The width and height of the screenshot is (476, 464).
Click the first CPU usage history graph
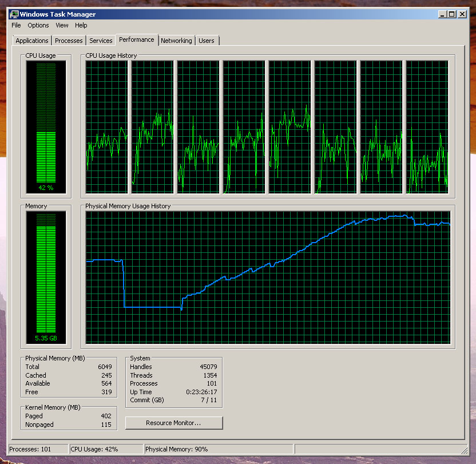[106, 127]
